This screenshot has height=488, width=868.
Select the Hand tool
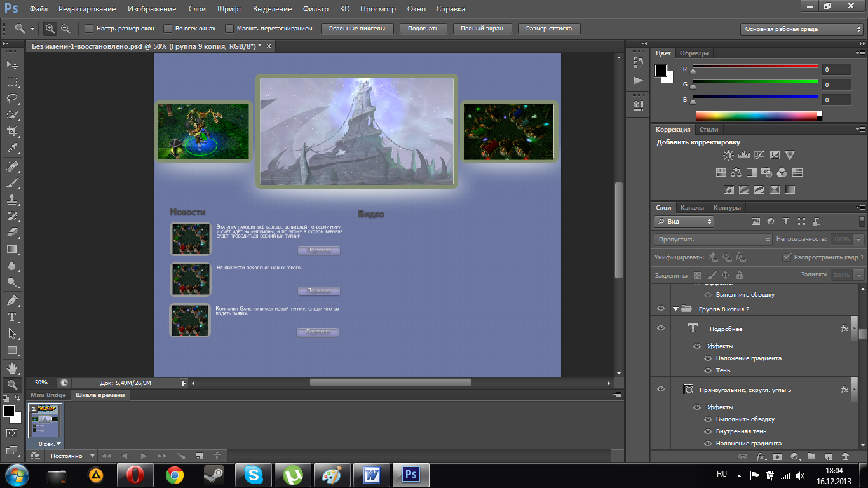[x=12, y=368]
